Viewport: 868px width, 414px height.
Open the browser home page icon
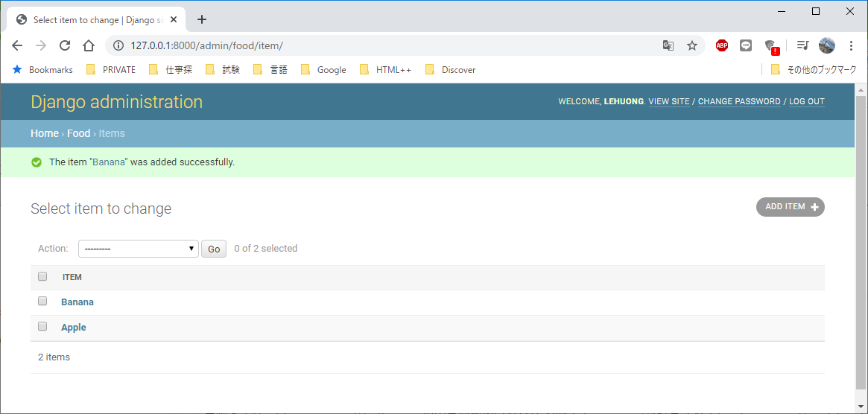tap(89, 45)
